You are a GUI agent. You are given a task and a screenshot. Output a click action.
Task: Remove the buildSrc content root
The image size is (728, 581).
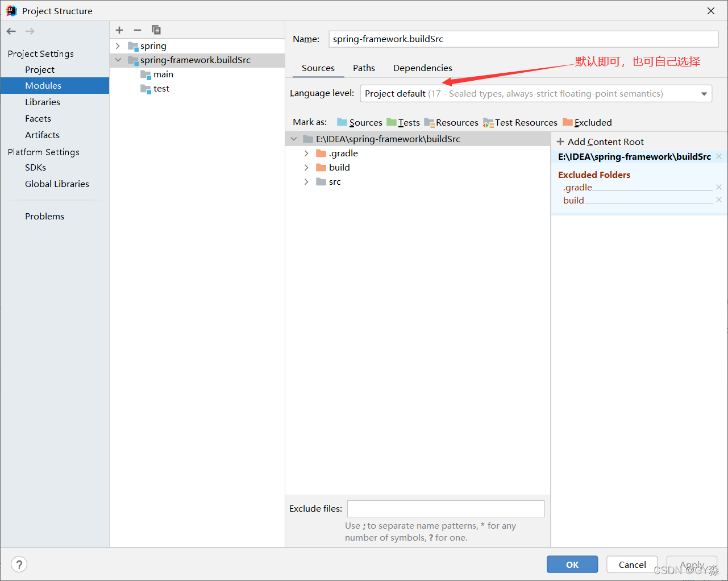click(x=719, y=156)
